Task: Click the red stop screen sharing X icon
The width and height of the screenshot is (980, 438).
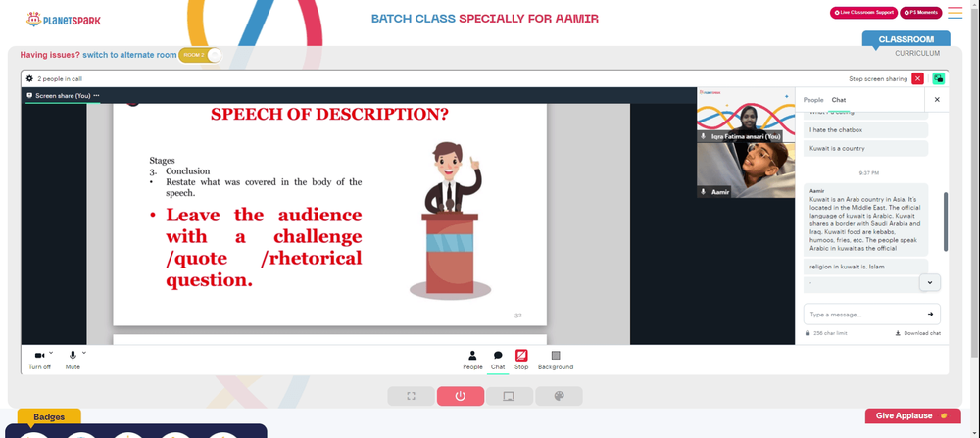Action: point(917,78)
